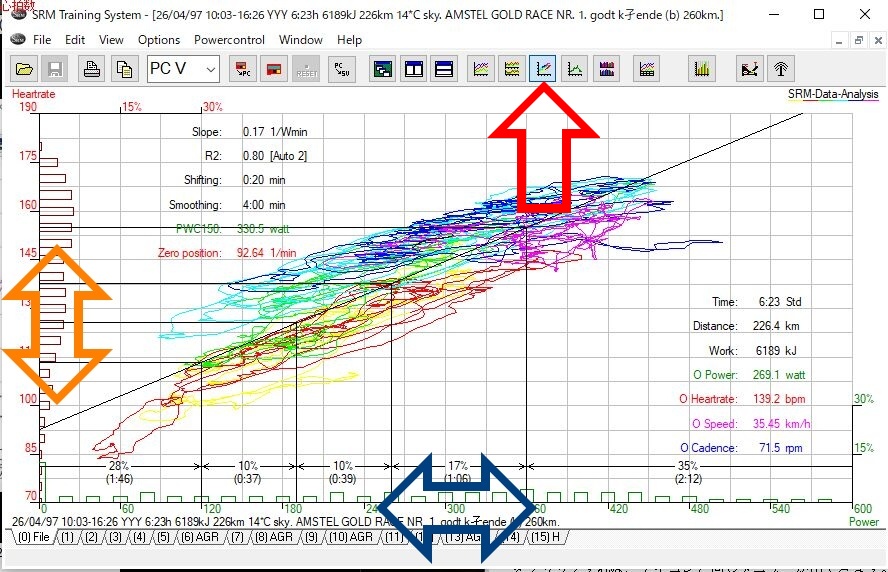Switch to the (8) AGR tab
Viewport: 888px width, 572px height.
(x=274, y=537)
